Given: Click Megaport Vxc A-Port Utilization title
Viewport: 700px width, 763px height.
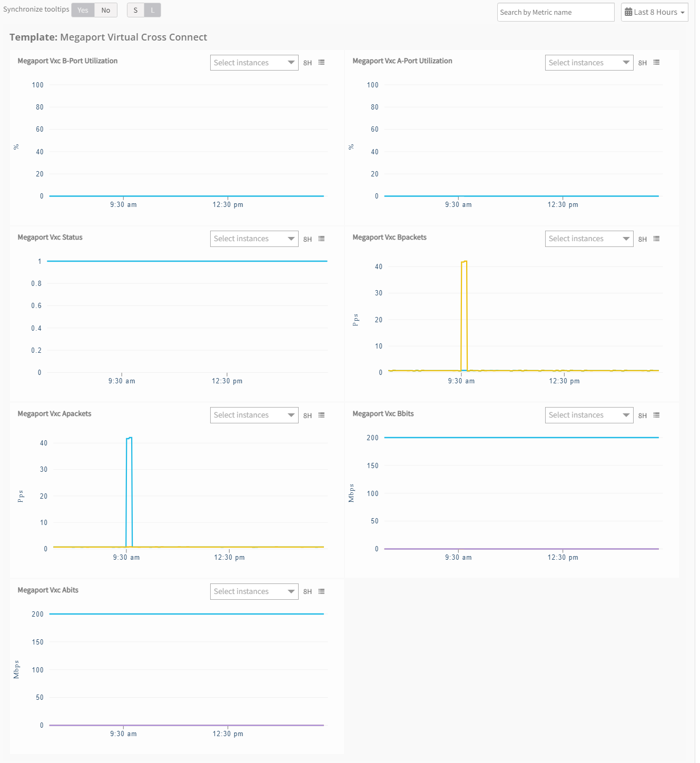Looking at the screenshot, I should click(x=402, y=61).
